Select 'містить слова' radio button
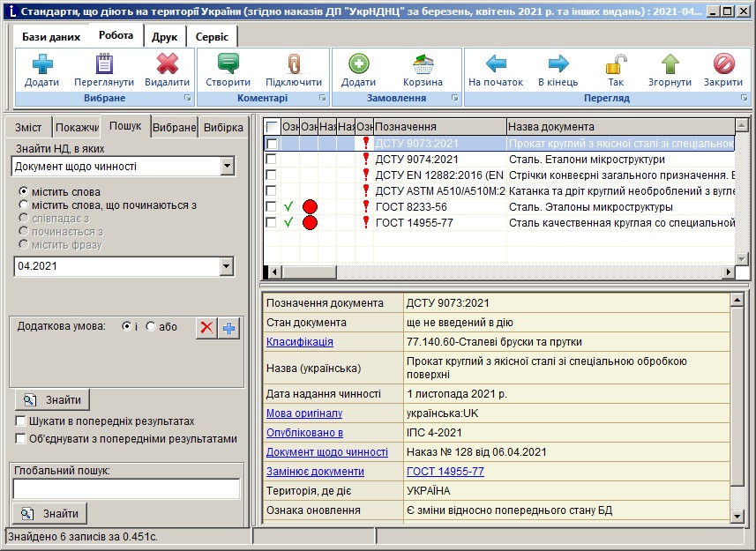The height and width of the screenshot is (551, 756). coord(23,191)
